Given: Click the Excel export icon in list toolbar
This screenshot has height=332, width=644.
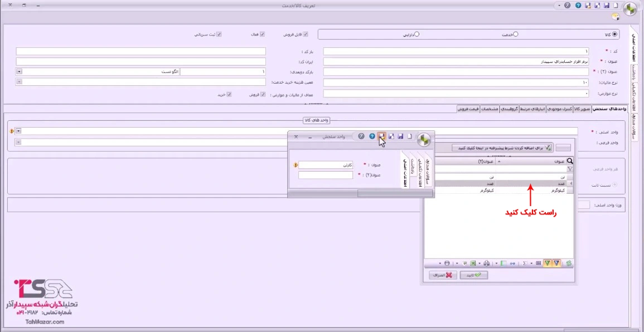Looking at the screenshot, I should pos(473,263).
